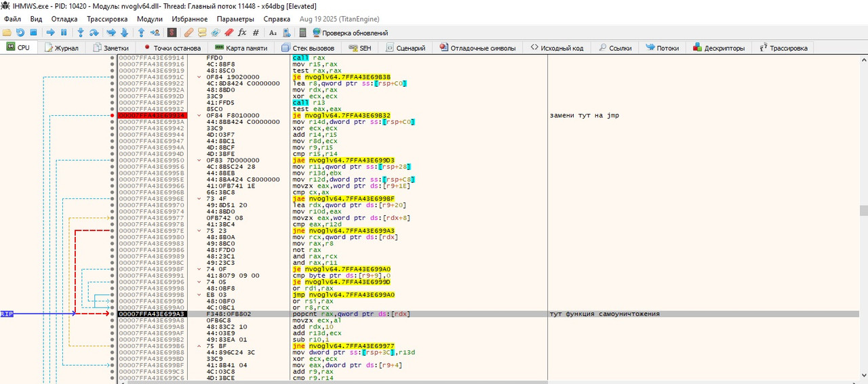Run to user code icon
Image resolution: width=868 pixels, height=384 pixels.
(x=155, y=33)
